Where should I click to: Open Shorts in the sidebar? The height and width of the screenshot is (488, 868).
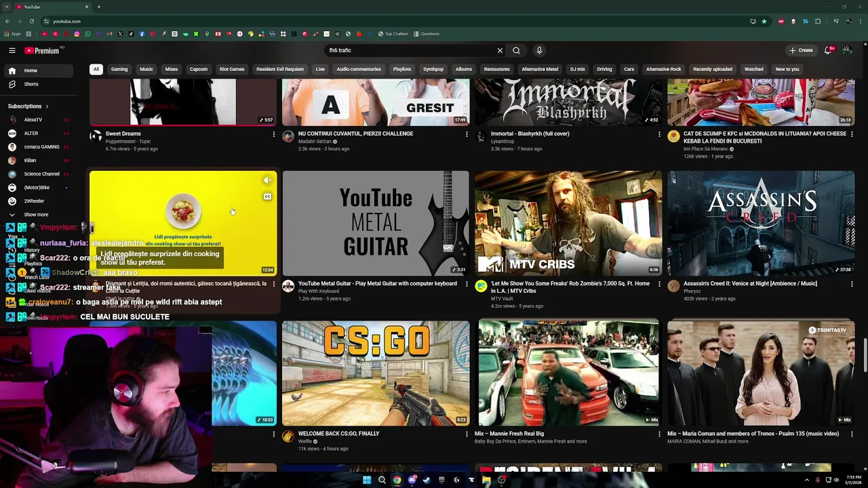click(37, 84)
